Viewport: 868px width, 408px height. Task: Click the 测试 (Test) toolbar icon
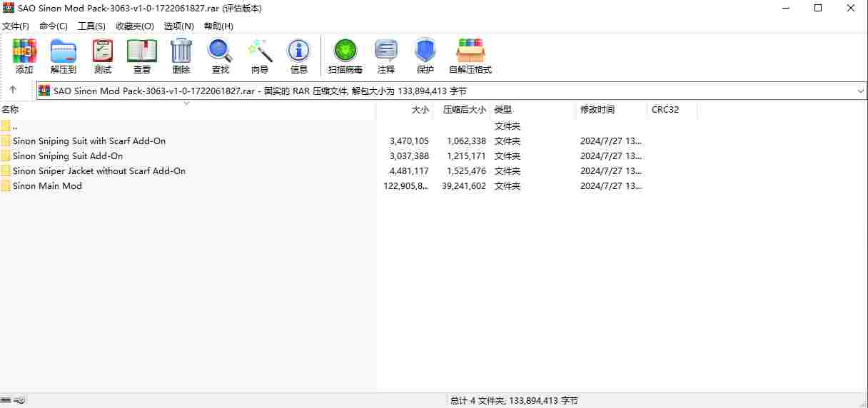[103, 51]
